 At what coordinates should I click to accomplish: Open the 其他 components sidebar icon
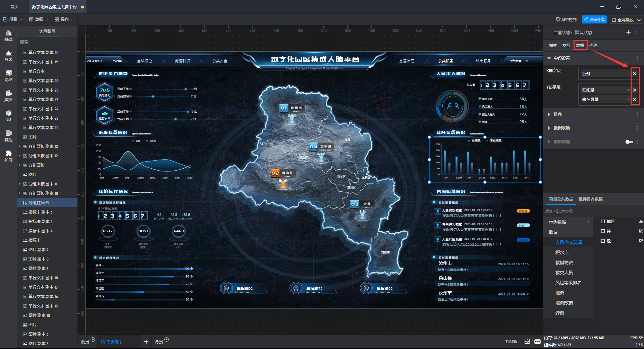click(x=8, y=136)
